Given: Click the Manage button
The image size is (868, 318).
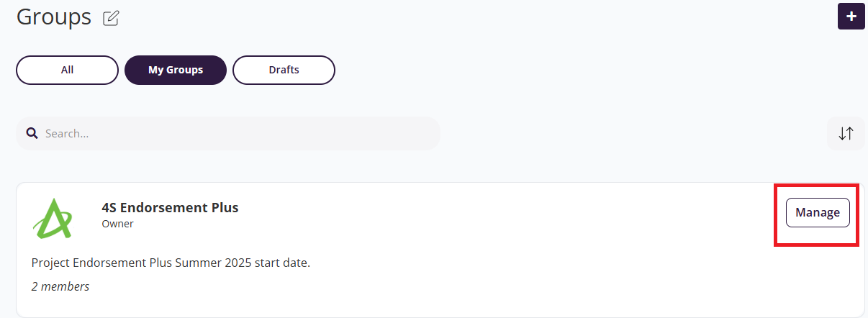Looking at the screenshot, I should tap(818, 213).
